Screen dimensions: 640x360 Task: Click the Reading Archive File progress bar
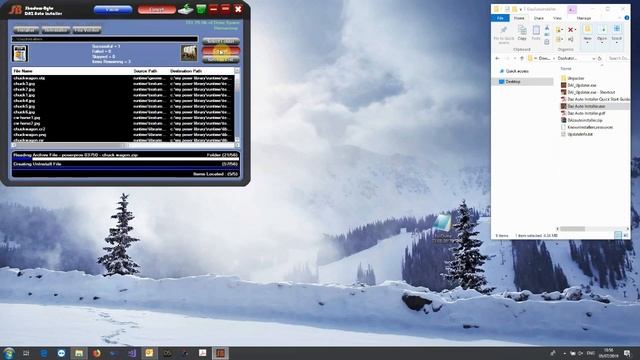(x=126, y=159)
